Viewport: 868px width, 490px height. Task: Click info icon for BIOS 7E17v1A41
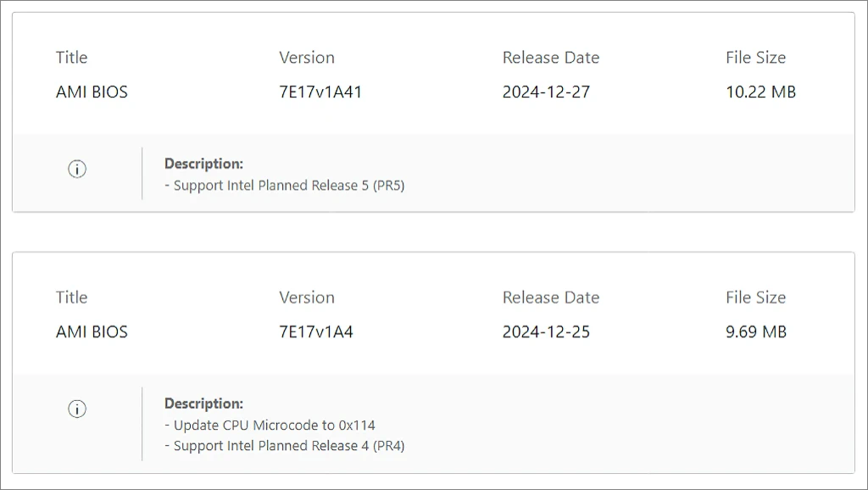(x=77, y=169)
